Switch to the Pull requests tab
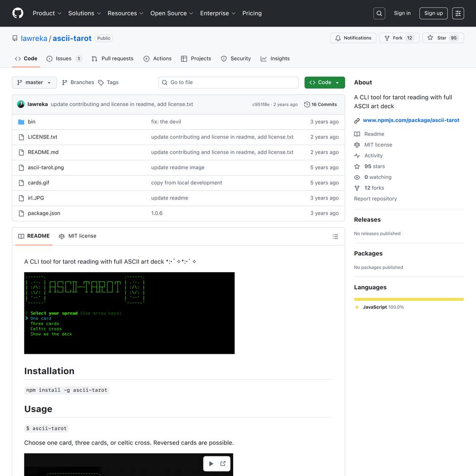Screen dimensions: 476x476 tap(113, 59)
